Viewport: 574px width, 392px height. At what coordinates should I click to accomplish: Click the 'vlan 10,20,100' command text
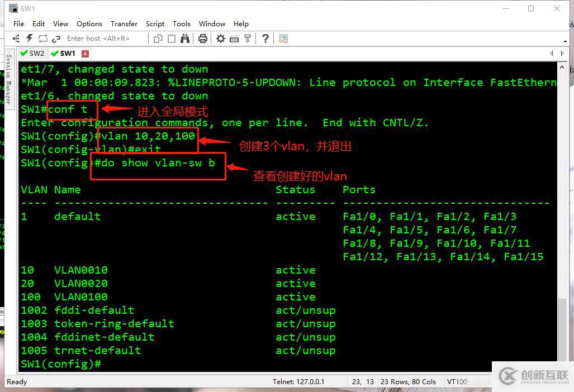148,136
